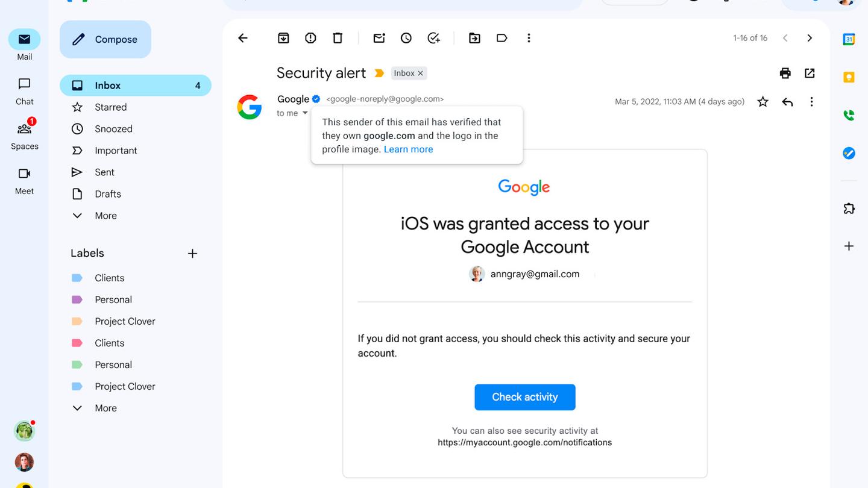Archive this Security alert email

click(x=283, y=38)
